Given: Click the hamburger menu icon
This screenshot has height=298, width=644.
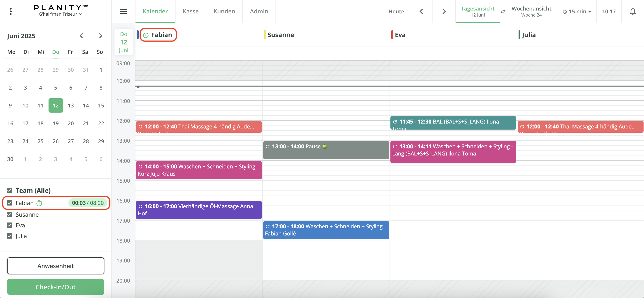Looking at the screenshot, I should [x=123, y=11].
